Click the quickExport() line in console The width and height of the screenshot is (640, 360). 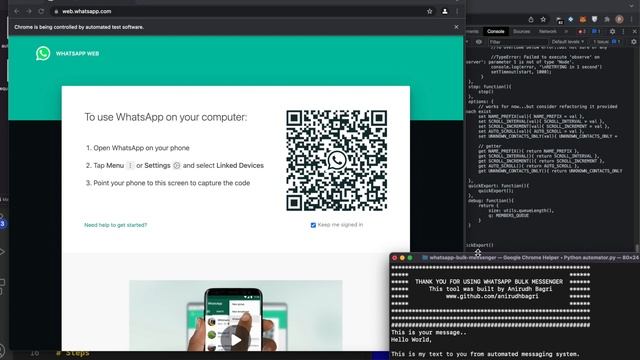coord(480,245)
